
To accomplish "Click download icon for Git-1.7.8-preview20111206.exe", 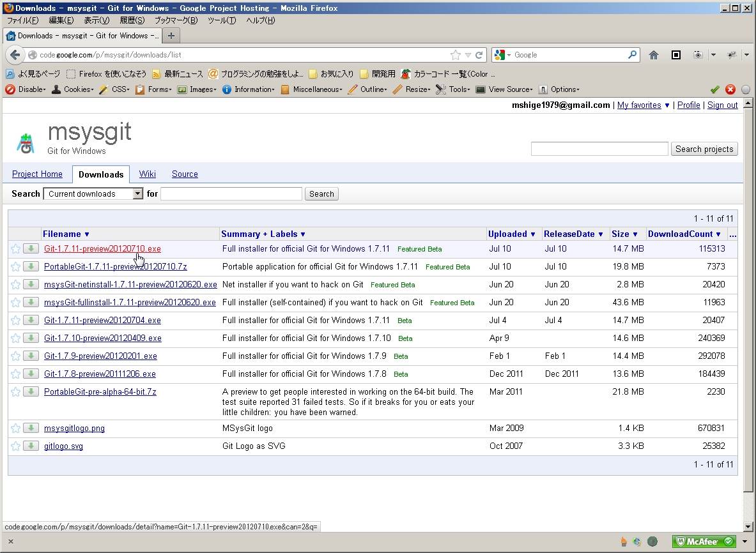I will pyautogui.click(x=31, y=374).
